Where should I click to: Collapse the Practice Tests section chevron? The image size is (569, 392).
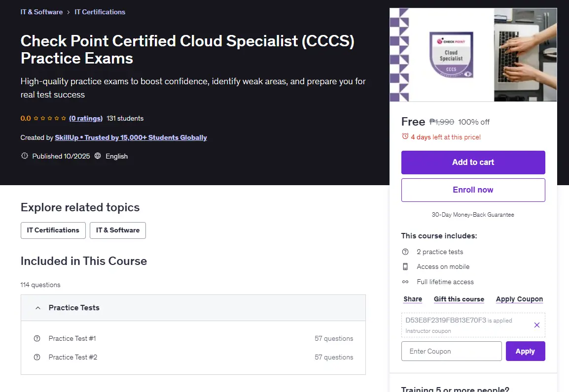pyautogui.click(x=38, y=308)
